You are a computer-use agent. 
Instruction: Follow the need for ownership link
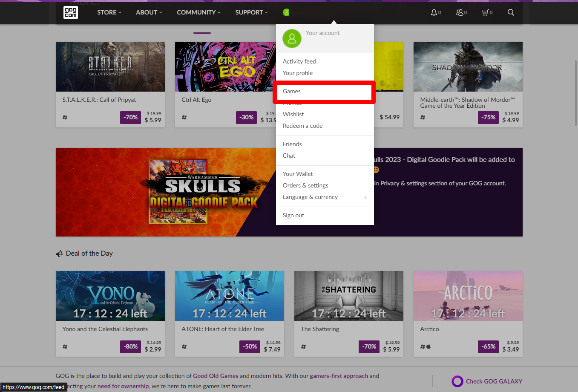123,386
